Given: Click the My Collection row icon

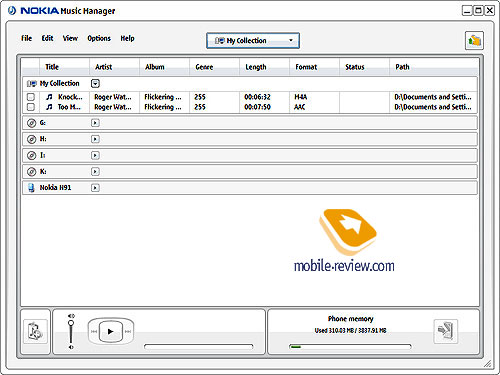Looking at the screenshot, I should coord(32,83).
